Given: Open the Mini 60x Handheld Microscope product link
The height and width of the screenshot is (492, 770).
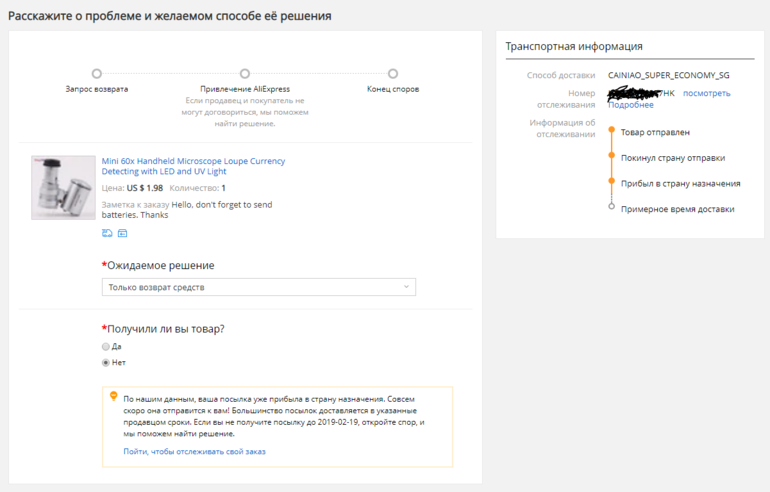Looking at the screenshot, I should [193, 166].
